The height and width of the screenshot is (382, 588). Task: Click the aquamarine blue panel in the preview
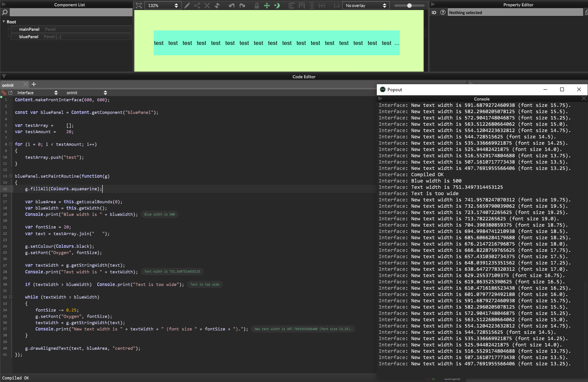(277, 43)
